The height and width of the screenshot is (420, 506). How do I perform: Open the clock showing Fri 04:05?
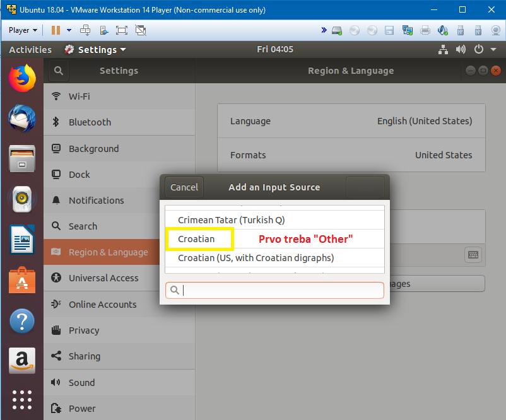pyautogui.click(x=275, y=49)
